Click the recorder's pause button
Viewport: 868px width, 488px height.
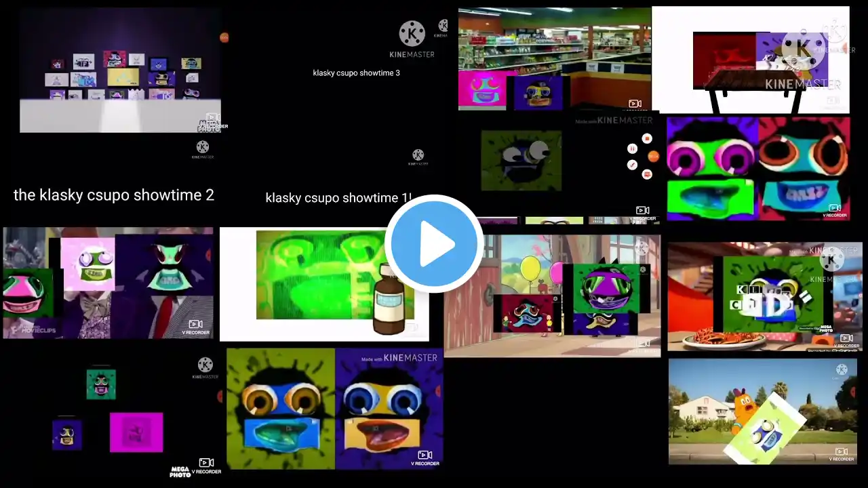(x=632, y=148)
